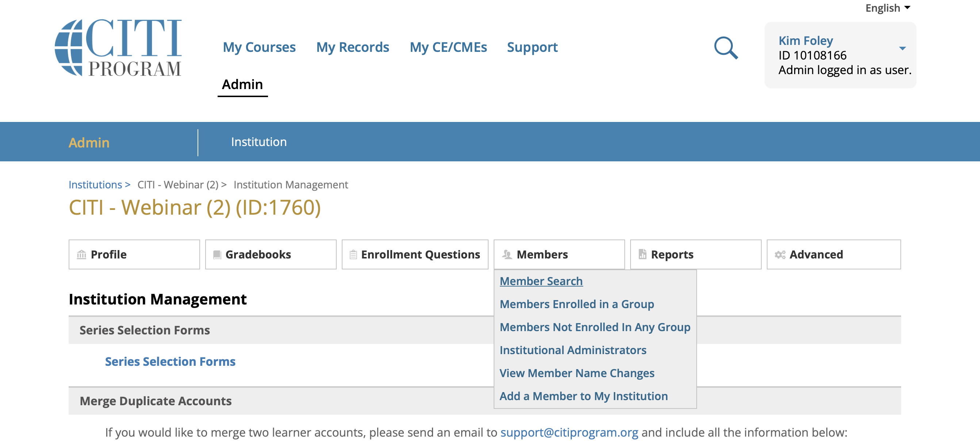Viewport: 980px width, 441px height.
Task: Open the Gradebooks tab
Action: point(271,254)
